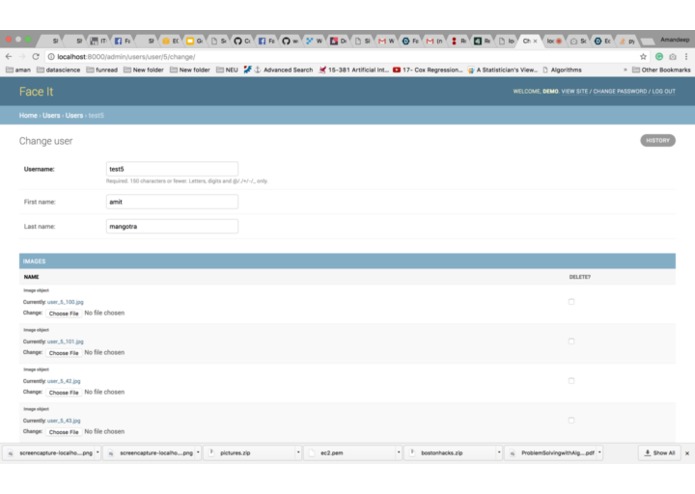Focus the Last name field containing mangotra
Viewport: 695px width, 494px height.
coord(172,226)
